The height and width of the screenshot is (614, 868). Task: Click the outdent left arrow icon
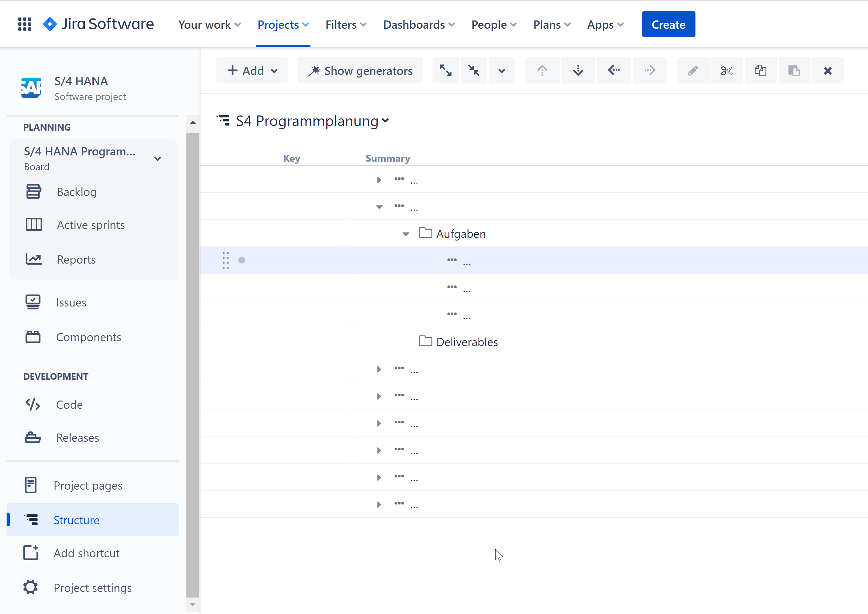pos(614,70)
